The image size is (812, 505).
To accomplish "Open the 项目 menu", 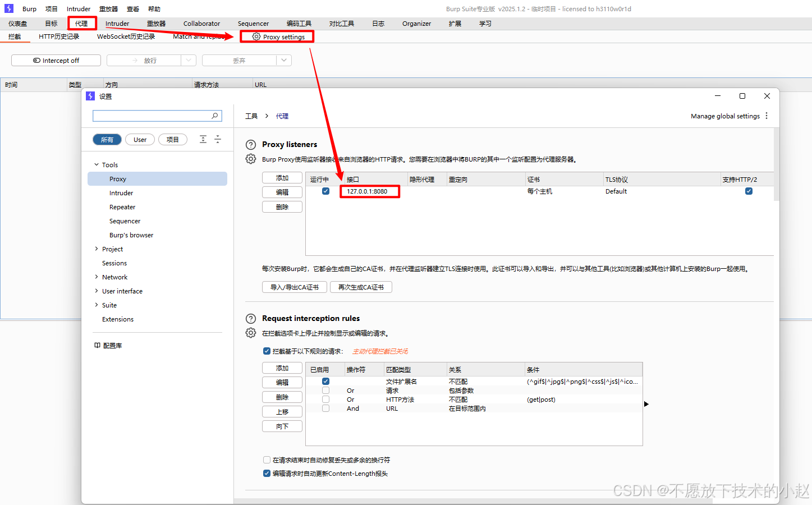I will click(52, 9).
